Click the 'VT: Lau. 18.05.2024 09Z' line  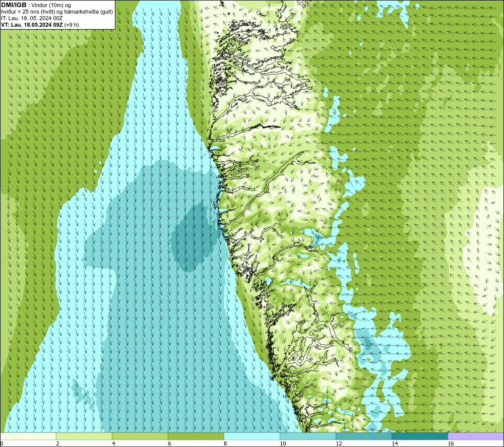[x=40, y=25]
